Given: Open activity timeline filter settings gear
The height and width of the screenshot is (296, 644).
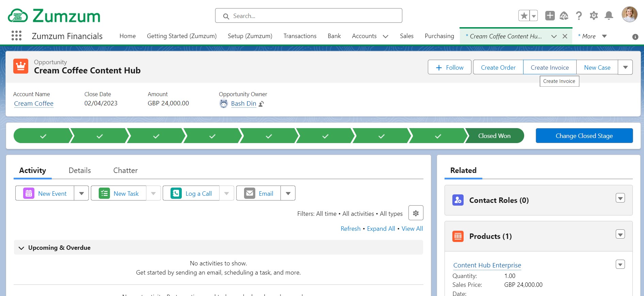Looking at the screenshot, I should [416, 213].
